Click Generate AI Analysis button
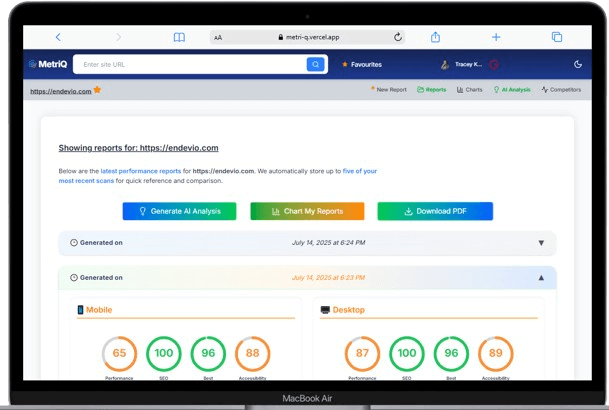Image resolution: width=609 pixels, height=410 pixels. (x=179, y=211)
